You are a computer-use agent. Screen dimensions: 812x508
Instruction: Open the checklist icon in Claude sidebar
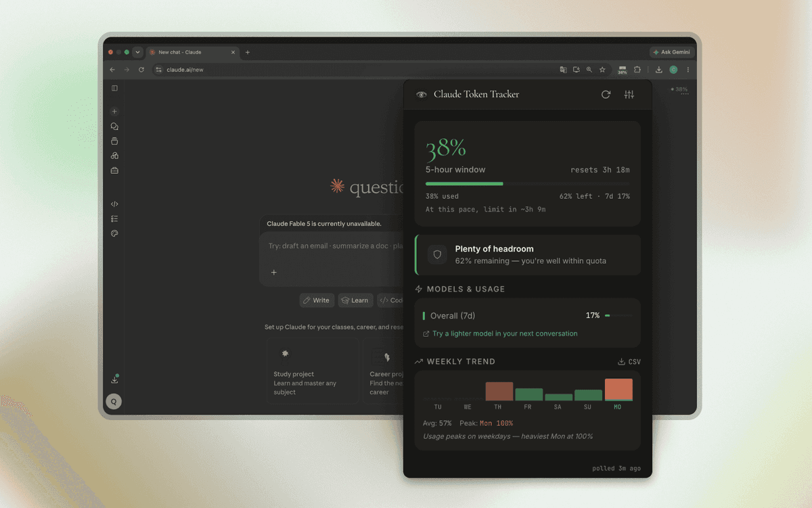114,218
